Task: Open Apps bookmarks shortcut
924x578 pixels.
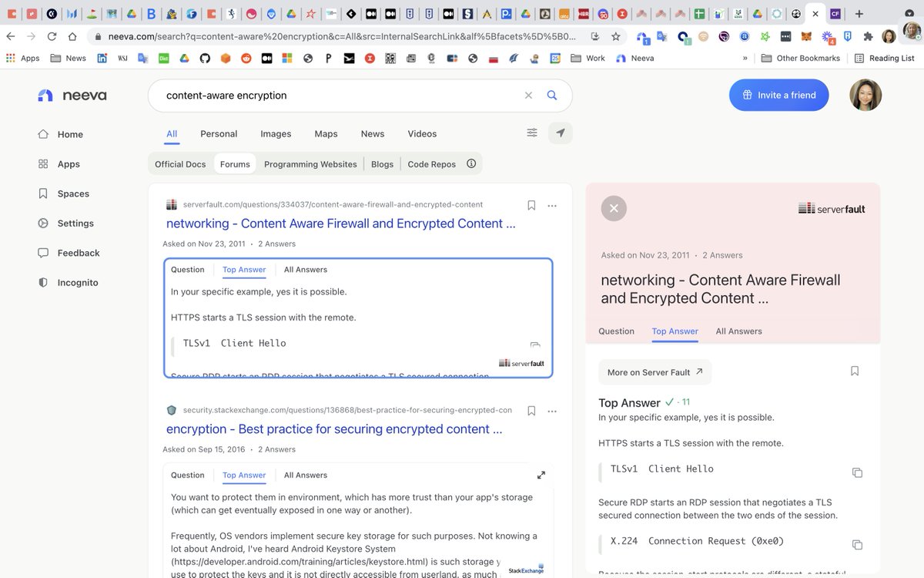Action: coord(23,58)
